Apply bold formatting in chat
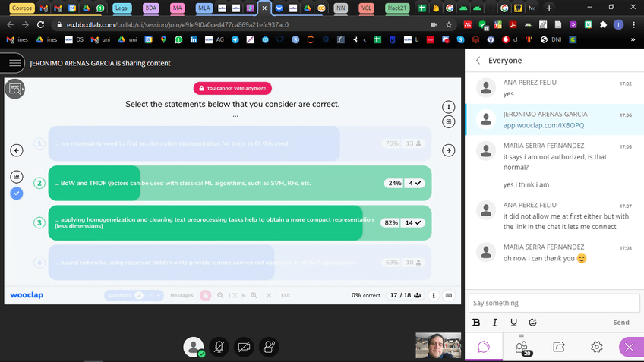The image size is (644, 362). (x=476, y=323)
